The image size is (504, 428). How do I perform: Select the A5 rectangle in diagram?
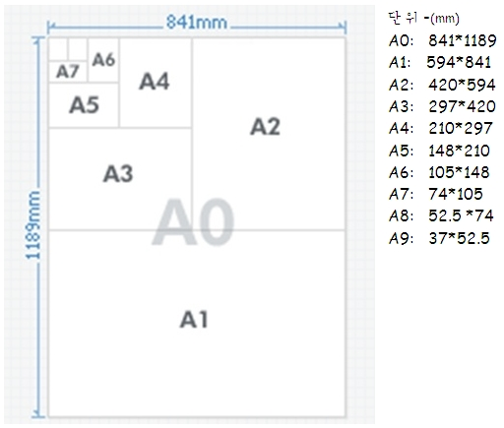click(84, 105)
